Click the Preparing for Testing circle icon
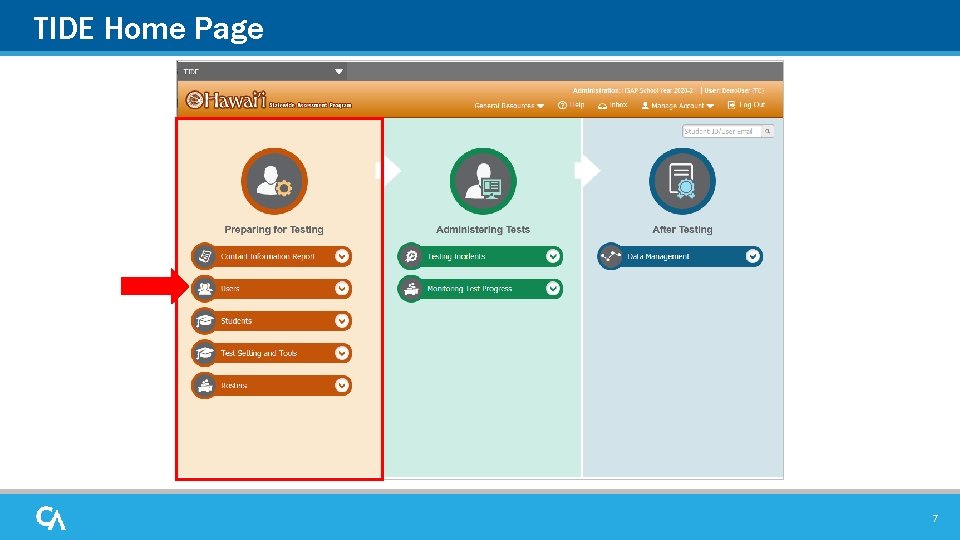This screenshot has width=960, height=540. [274, 181]
